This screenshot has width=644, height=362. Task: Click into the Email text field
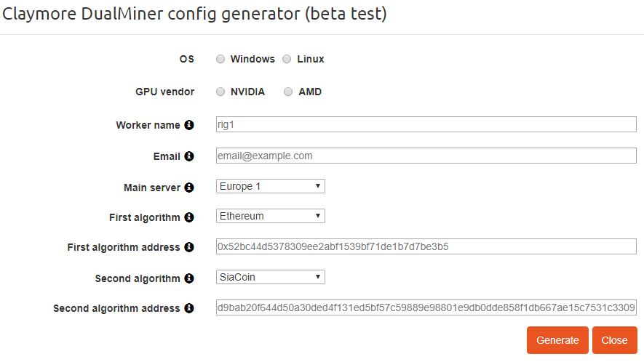426,156
